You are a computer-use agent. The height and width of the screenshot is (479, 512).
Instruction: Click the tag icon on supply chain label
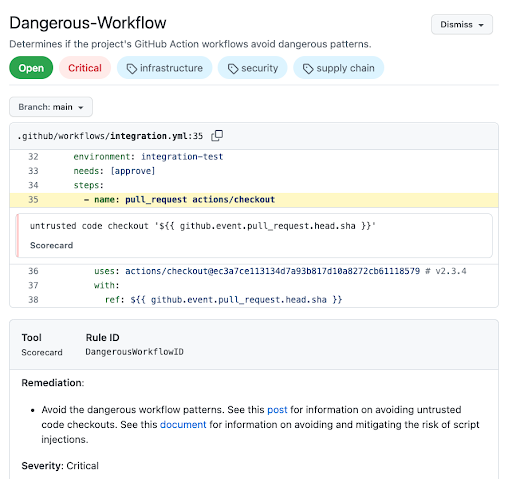pos(308,69)
